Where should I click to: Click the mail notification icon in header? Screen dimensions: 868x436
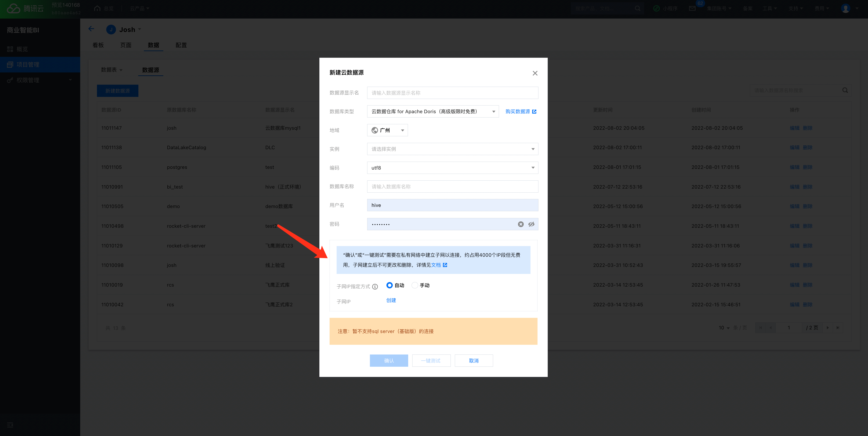tap(692, 8)
